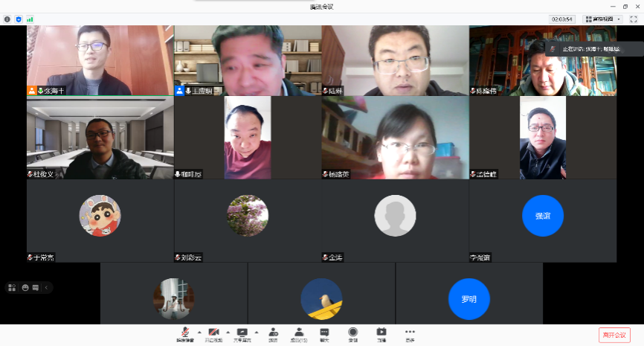Click the red leave meeting button
This screenshot has height=346, width=644.
[614, 335]
